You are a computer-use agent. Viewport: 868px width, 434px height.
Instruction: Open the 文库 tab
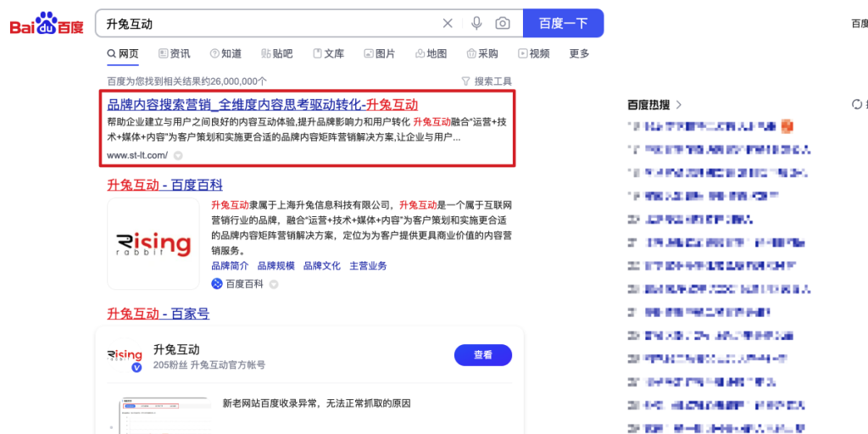pos(329,53)
